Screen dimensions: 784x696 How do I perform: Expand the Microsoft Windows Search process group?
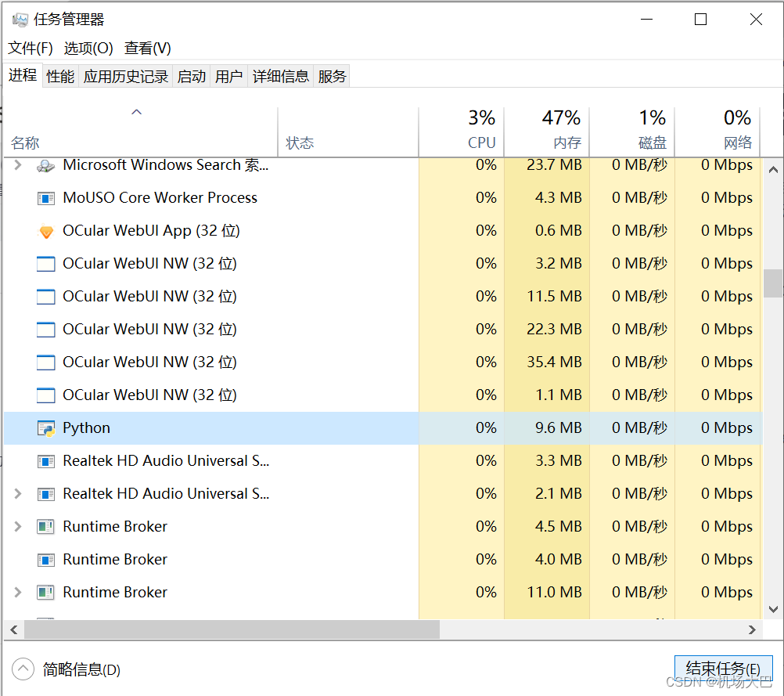click(x=18, y=164)
